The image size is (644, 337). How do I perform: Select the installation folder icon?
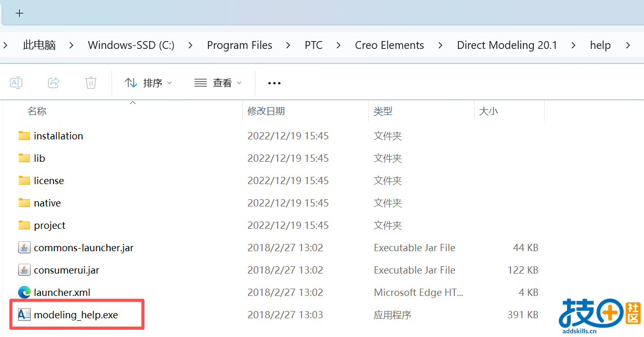click(x=24, y=136)
